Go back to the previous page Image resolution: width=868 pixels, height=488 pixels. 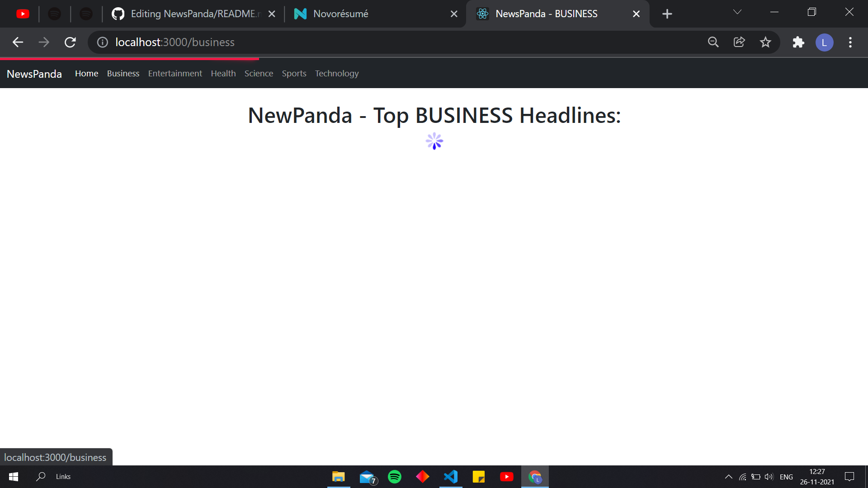(x=18, y=42)
